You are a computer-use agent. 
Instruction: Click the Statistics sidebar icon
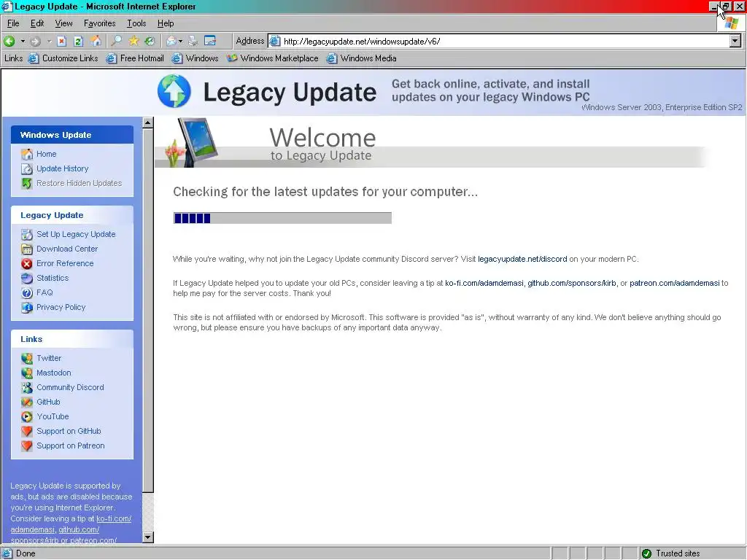click(x=27, y=278)
